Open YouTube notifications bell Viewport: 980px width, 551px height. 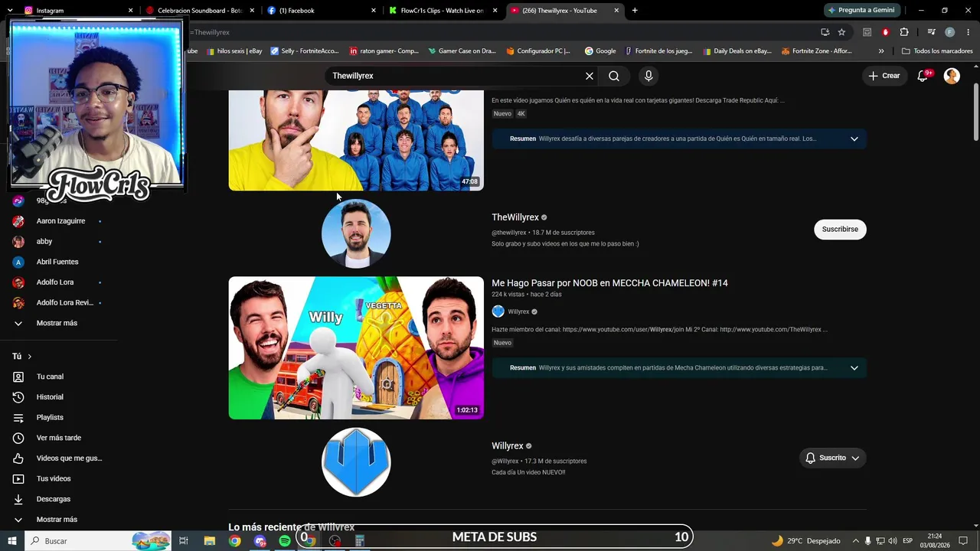(x=923, y=76)
